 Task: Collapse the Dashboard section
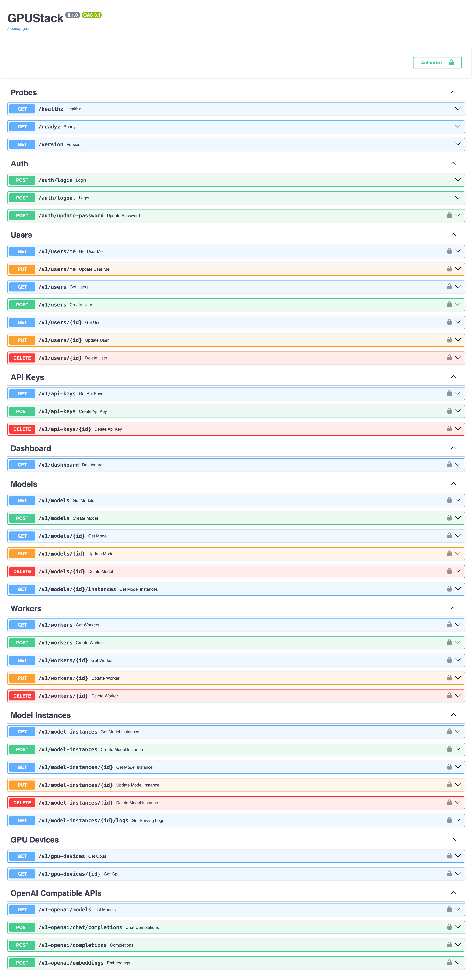tap(453, 448)
